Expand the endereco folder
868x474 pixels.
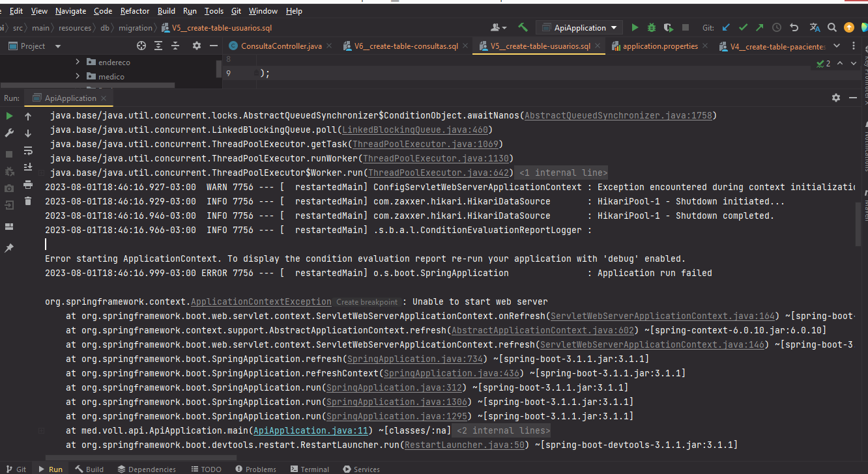coord(78,62)
